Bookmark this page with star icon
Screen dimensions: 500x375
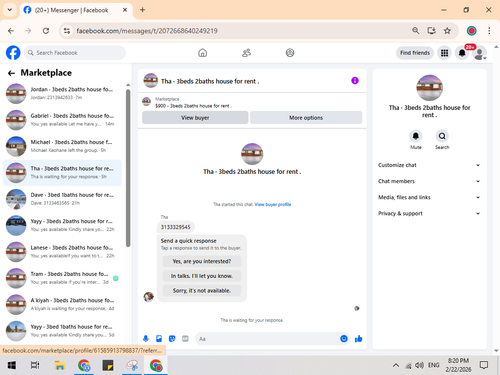click(447, 31)
